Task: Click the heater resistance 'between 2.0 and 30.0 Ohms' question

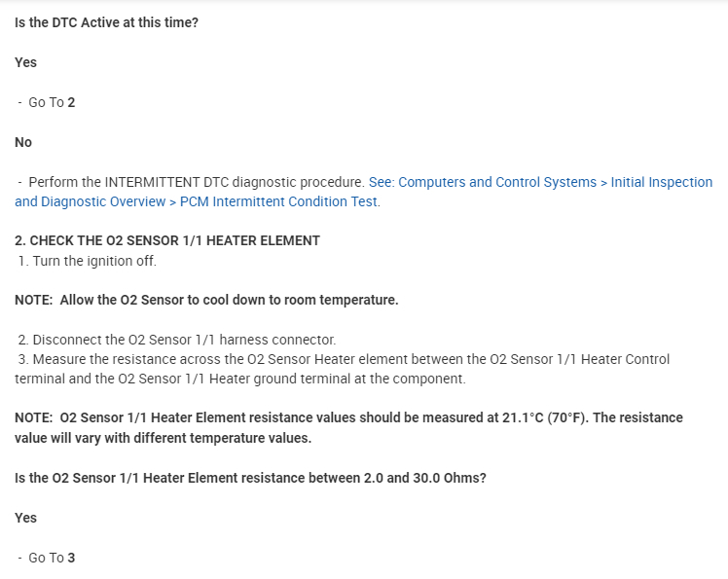Action: point(250,478)
